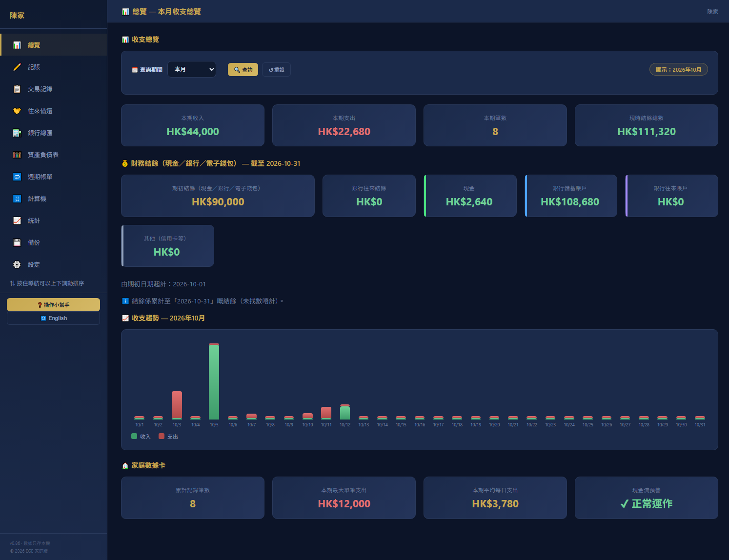Click the 銀行儲蓄賬戶 HK$108,680 value
Image resolution: width=729 pixels, height=560 pixels.
(x=570, y=202)
